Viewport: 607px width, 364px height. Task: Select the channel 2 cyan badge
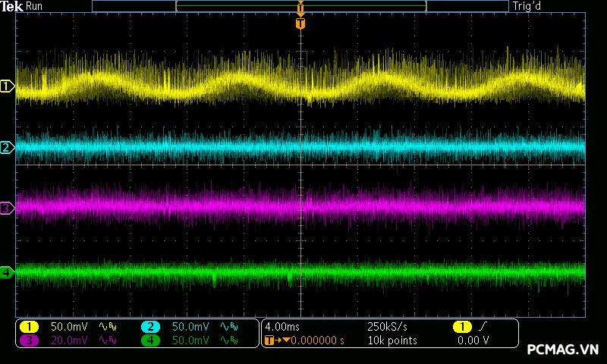[150, 327]
